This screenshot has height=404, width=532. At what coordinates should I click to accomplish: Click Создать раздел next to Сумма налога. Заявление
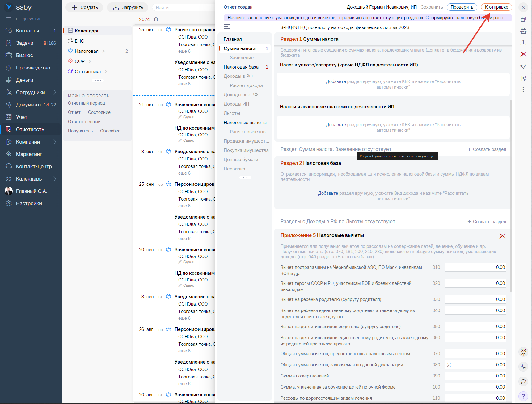(487, 149)
